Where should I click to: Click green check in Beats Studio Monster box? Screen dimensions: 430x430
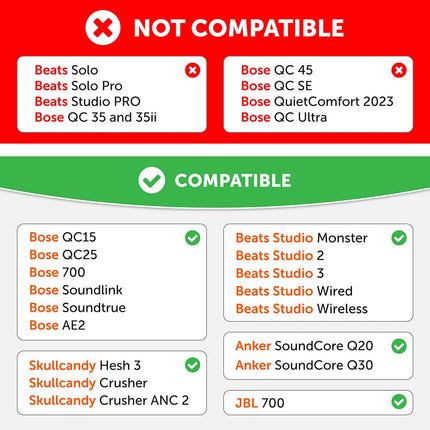point(399,238)
